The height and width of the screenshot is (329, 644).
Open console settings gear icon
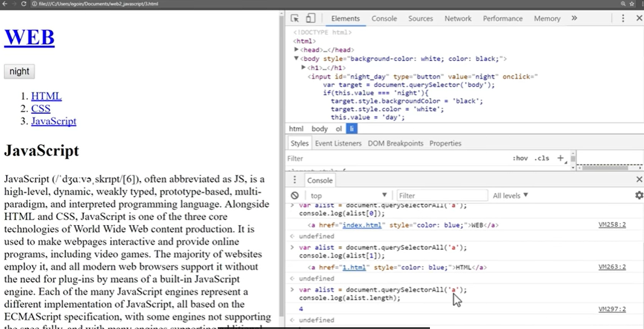(639, 195)
